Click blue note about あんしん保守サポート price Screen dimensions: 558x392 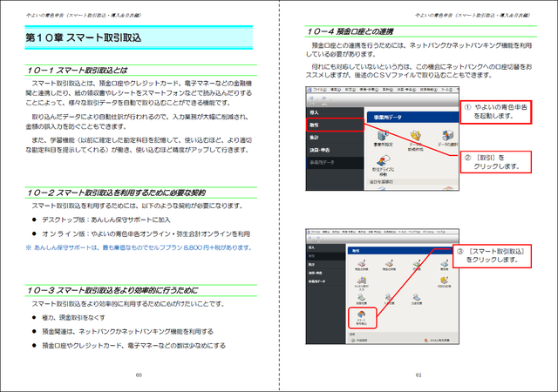point(139,247)
